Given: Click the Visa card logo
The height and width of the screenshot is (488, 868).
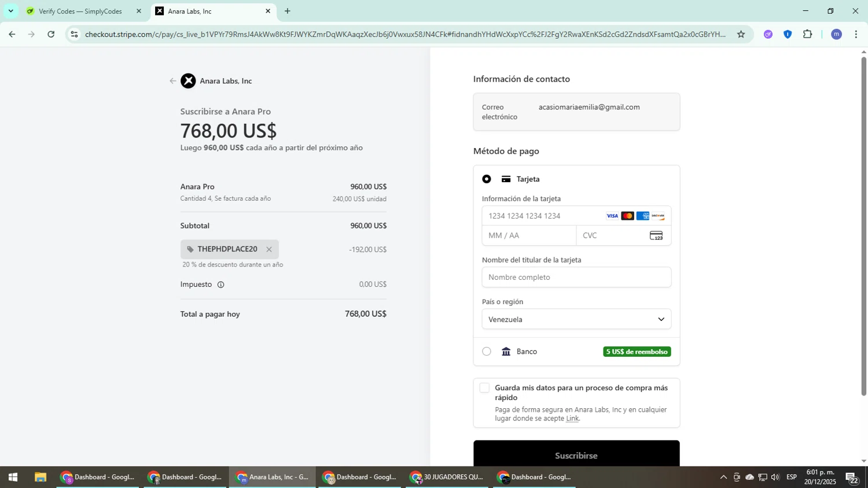Looking at the screenshot, I should tap(612, 216).
